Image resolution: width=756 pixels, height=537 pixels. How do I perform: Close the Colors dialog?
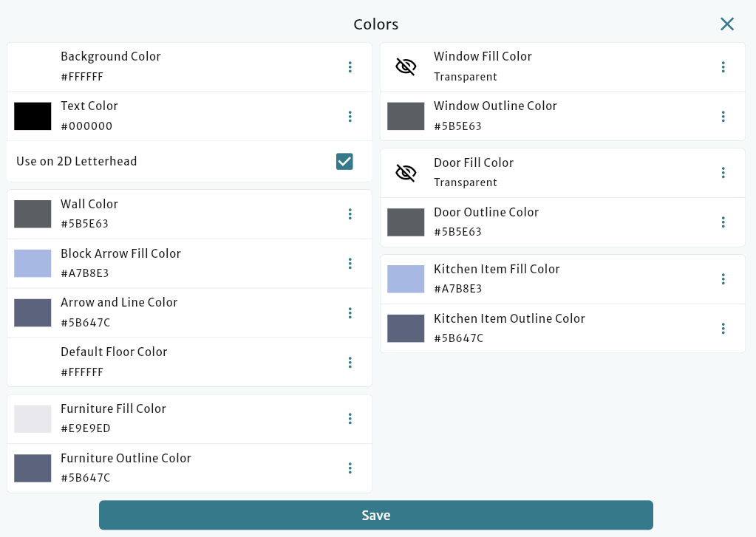(x=726, y=24)
